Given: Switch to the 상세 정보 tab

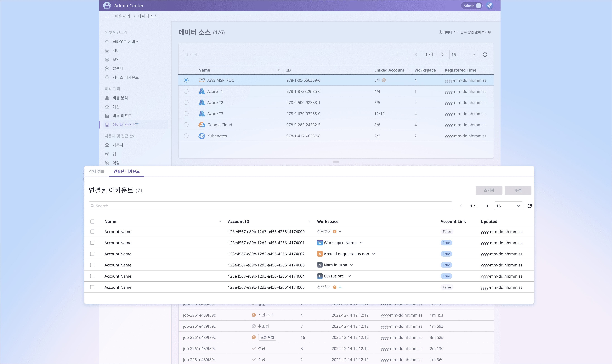Looking at the screenshot, I should [x=97, y=171].
